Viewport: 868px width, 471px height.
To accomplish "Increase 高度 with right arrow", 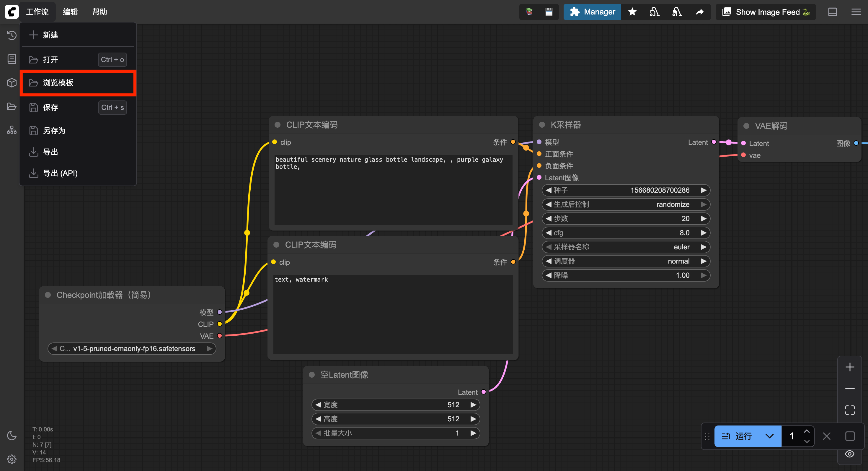I will (x=473, y=419).
